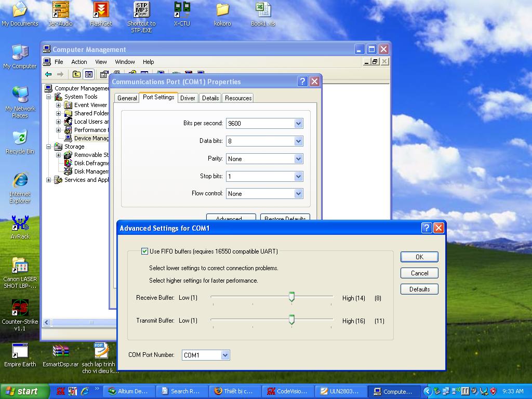Toggle the Use FIFO buffers checkbox
The width and height of the screenshot is (532, 399).
(144, 251)
